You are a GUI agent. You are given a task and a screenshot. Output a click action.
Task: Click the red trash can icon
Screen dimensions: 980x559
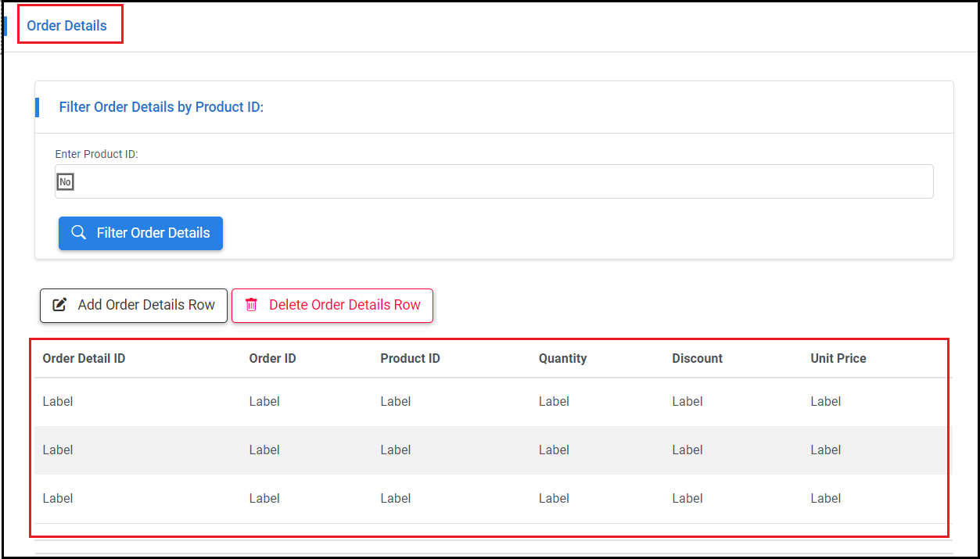tap(251, 305)
